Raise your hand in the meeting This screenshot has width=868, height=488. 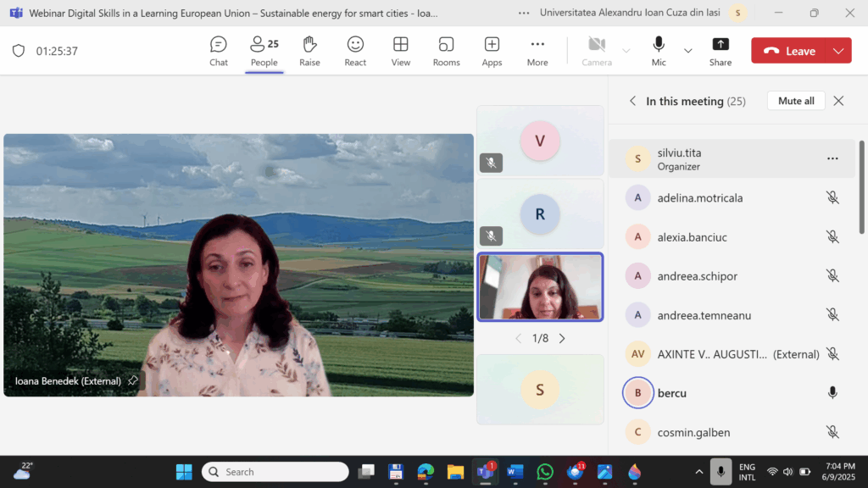309,51
